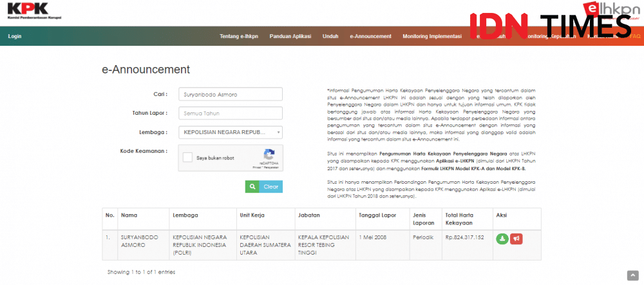Open the FAQ link
Image resolution: width=644 pixels, height=285 pixels.
click(x=635, y=36)
